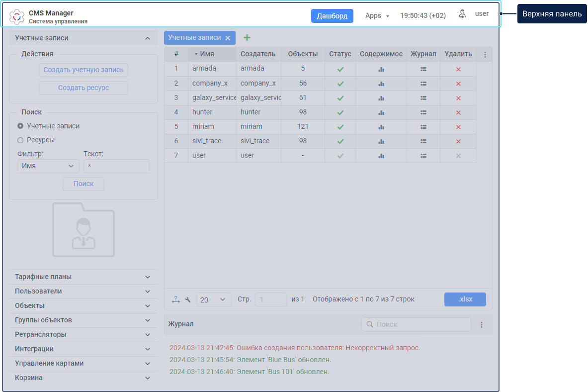Click the column auto-width icon below table
The height and width of the screenshot is (392, 588).
point(176,299)
